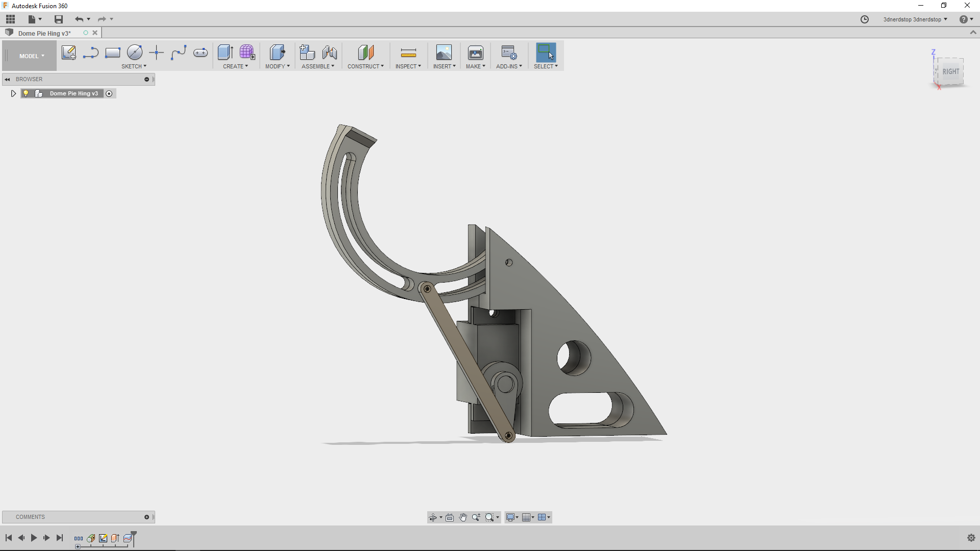Select the Press Pull modify tool
980x551 pixels.
pos(277,52)
